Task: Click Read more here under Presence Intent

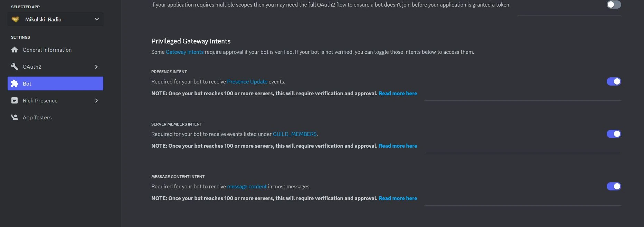Action: point(398,93)
